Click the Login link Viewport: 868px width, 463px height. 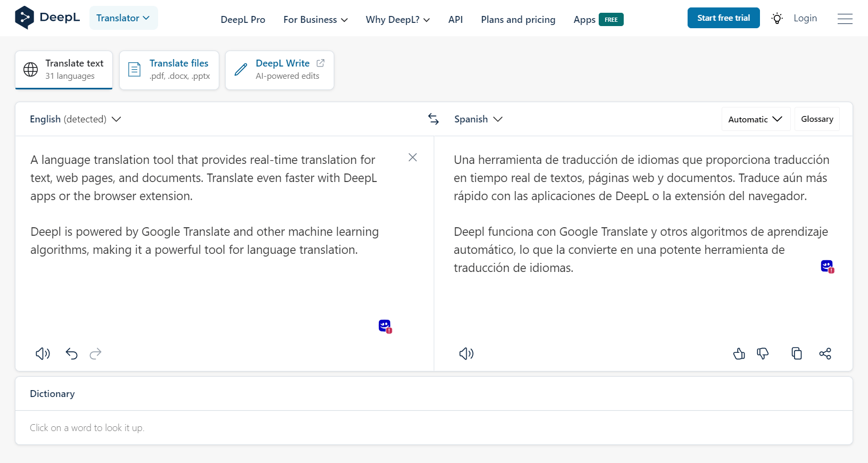click(x=805, y=18)
